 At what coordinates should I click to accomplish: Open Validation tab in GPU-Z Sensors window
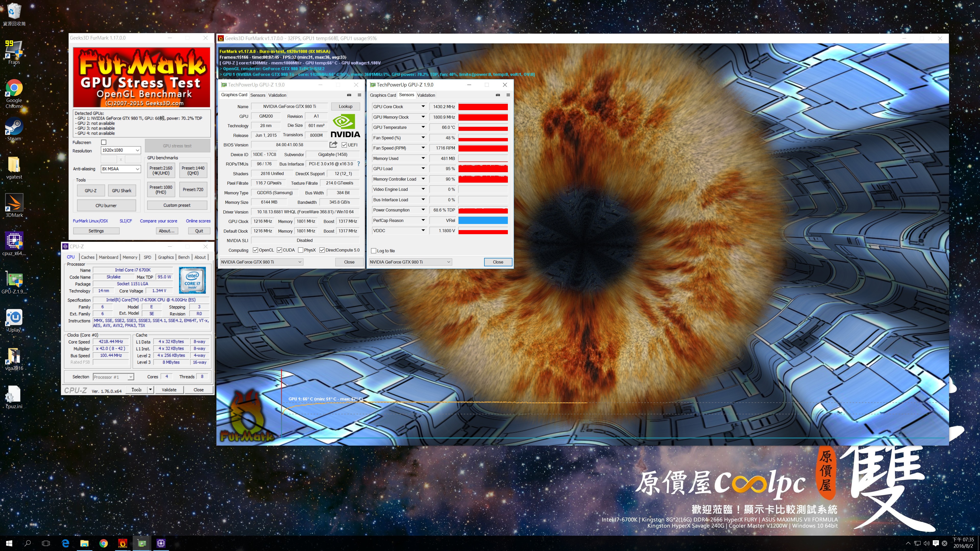coord(426,95)
